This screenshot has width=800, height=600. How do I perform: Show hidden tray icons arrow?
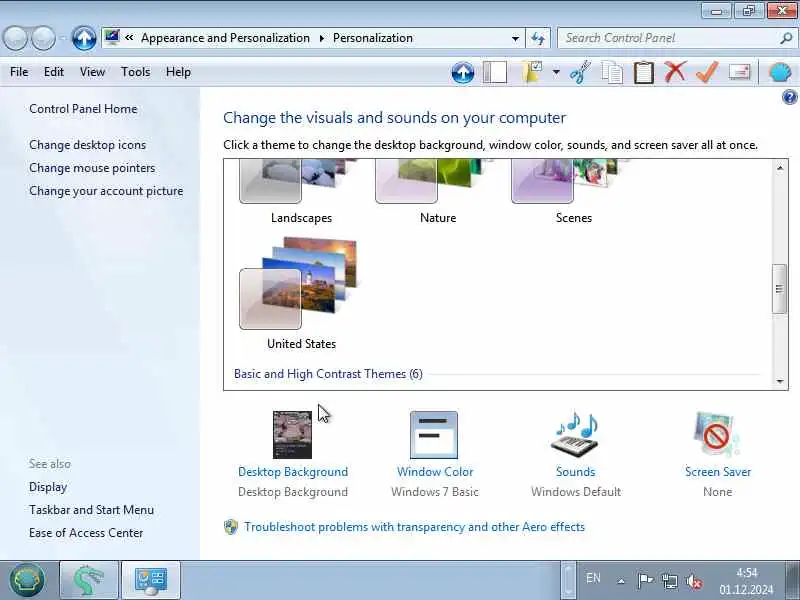pos(621,581)
